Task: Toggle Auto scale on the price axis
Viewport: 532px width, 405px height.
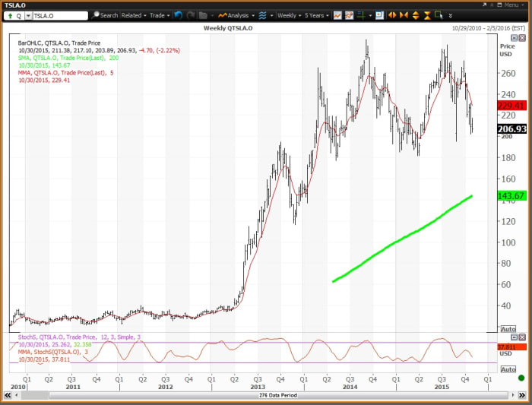Action: coord(508,329)
